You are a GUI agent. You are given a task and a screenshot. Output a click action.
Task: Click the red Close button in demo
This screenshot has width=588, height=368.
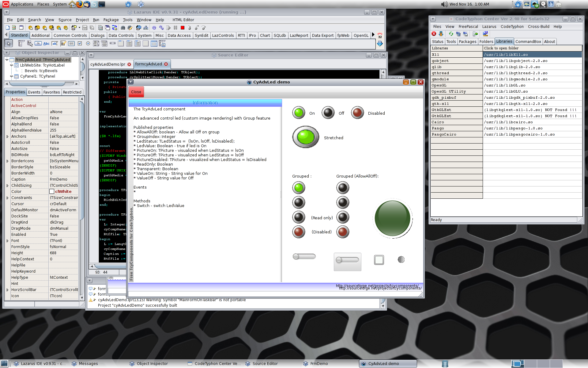136,92
